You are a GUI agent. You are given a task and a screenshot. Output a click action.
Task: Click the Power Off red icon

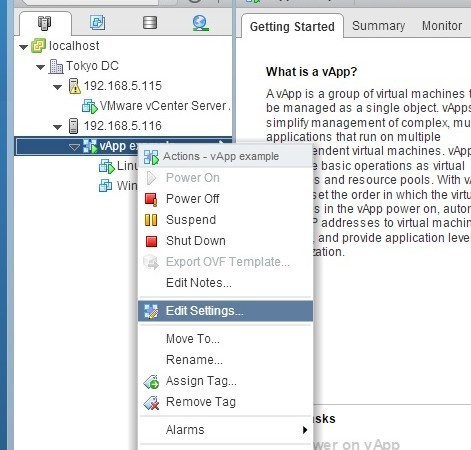coord(151,199)
